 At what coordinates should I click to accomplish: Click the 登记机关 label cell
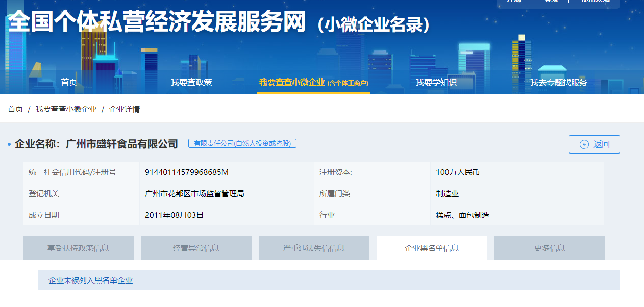(82, 194)
